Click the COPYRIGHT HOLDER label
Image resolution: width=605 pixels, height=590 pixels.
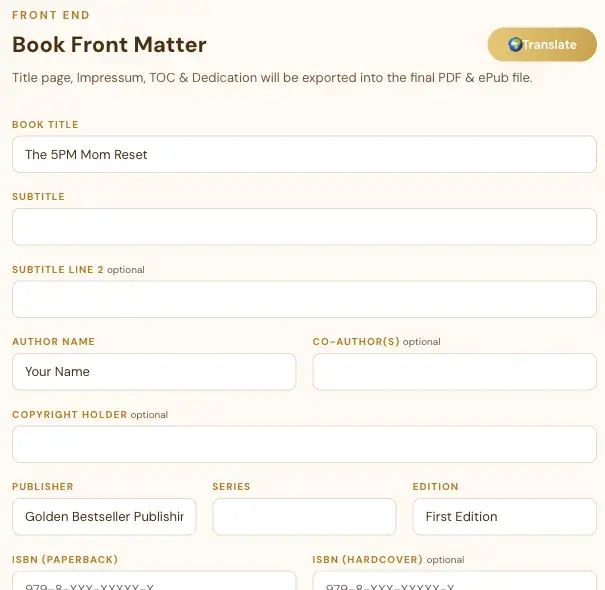tap(70, 414)
